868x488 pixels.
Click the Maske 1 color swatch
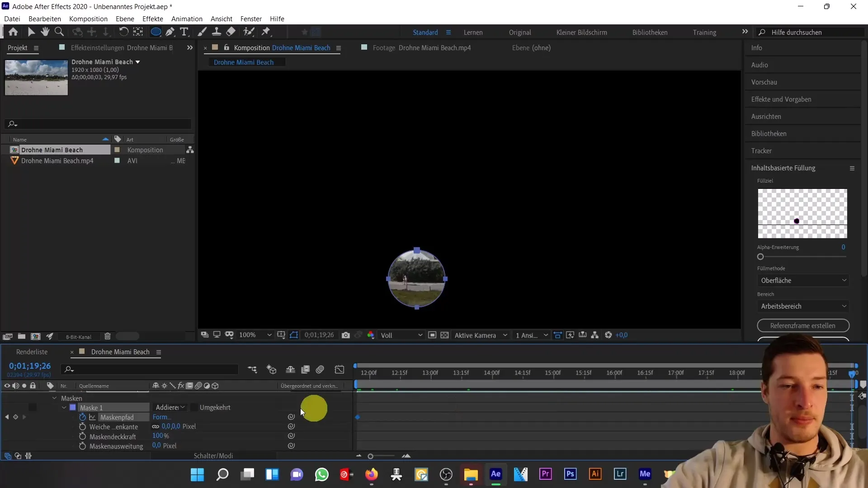tap(73, 408)
